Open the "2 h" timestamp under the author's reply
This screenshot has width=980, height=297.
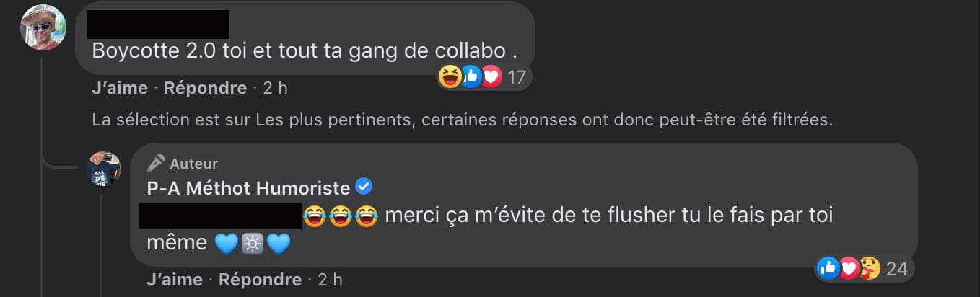tap(329, 280)
